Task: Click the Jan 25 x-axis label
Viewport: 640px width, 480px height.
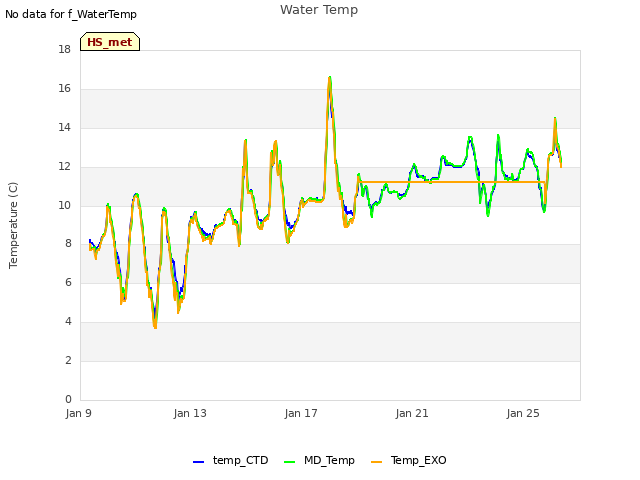Action: [523, 413]
